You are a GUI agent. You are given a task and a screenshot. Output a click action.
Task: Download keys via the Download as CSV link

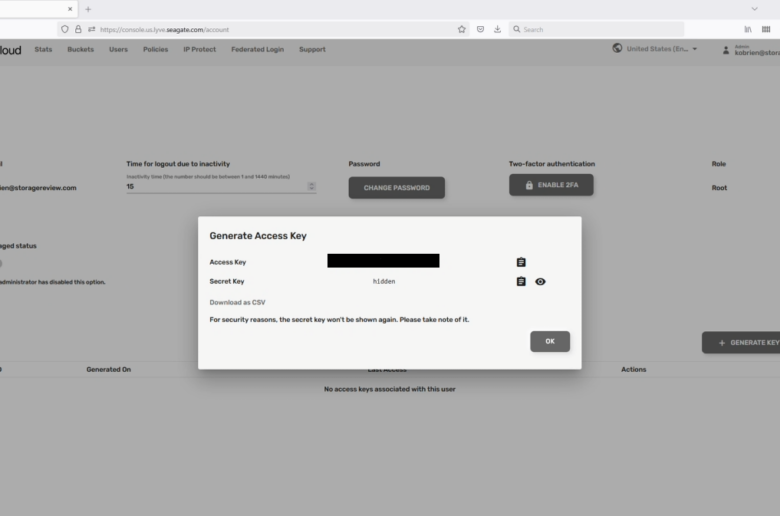[237, 303]
